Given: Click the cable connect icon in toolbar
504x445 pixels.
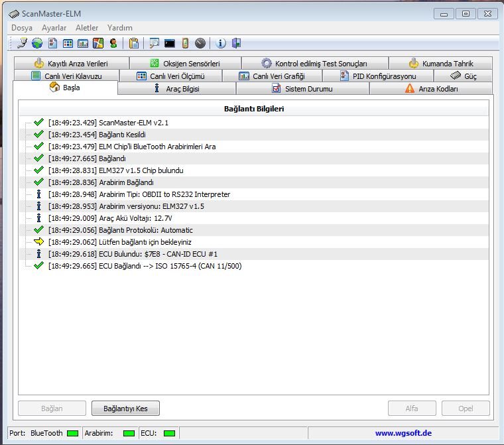Looking at the screenshot, I should (23, 44).
